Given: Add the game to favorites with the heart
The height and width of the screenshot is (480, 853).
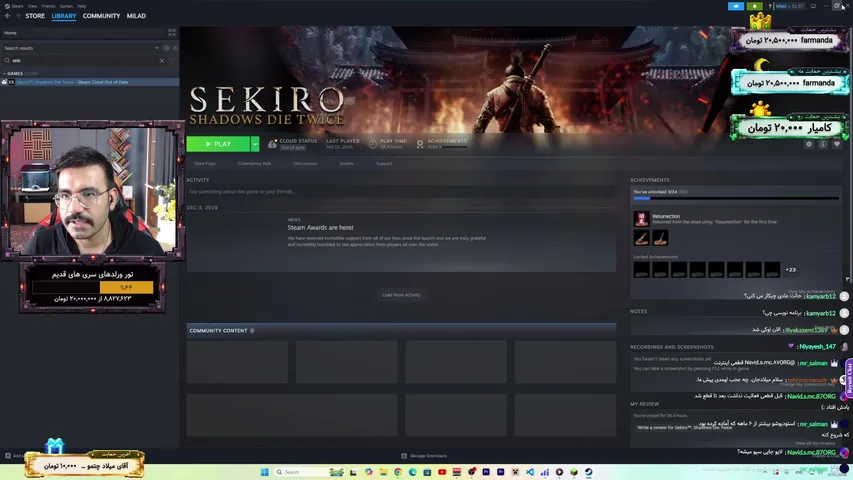Looking at the screenshot, I should (x=837, y=144).
